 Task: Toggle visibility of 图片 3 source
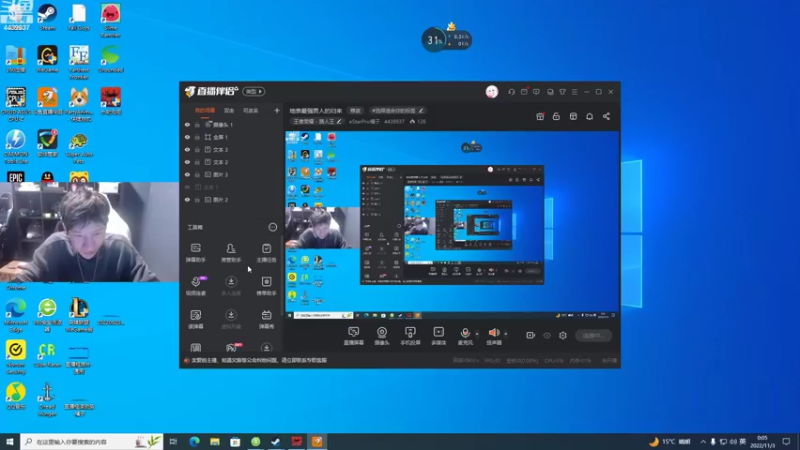(x=187, y=174)
